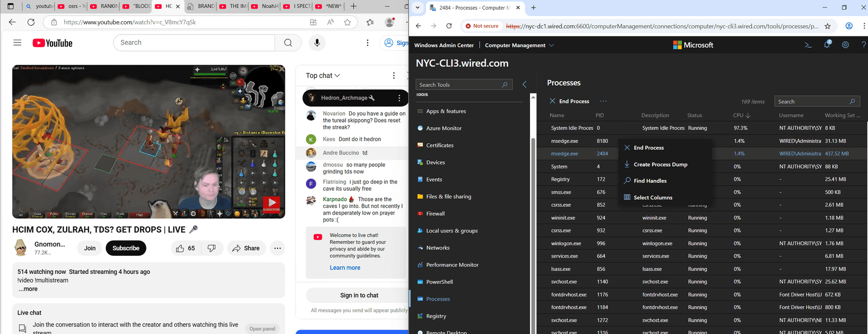Open more actions menu under the video
Screen dimensions: 868x334
277,248
